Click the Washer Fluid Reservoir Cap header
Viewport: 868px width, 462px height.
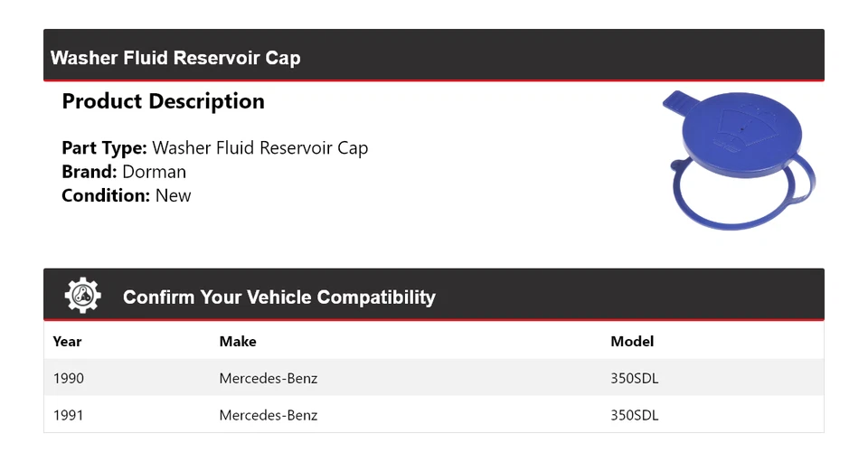pyautogui.click(x=175, y=58)
